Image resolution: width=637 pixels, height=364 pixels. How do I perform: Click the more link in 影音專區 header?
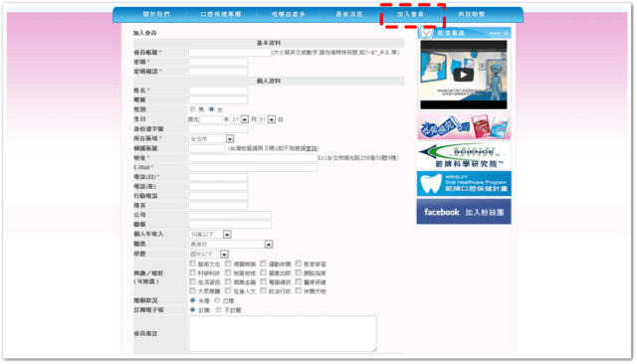(x=498, y=33)
